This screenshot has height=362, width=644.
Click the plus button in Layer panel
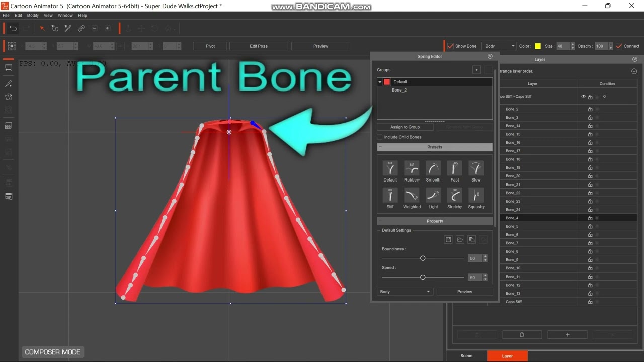[568, 335]
